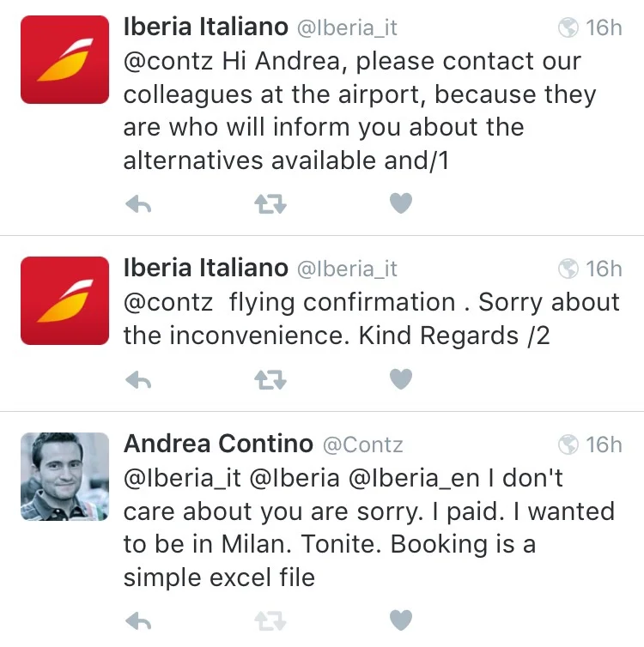
Task: Reply to Andrea Contino's tweet
Action: [138, 621]
